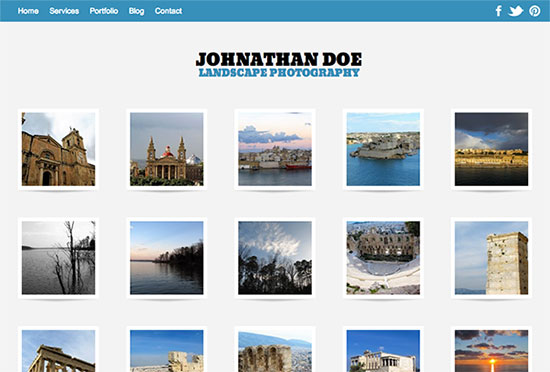Open the fortress island in blue sea photo
Screen dimensions: 550x372
(x=383, y=149)
